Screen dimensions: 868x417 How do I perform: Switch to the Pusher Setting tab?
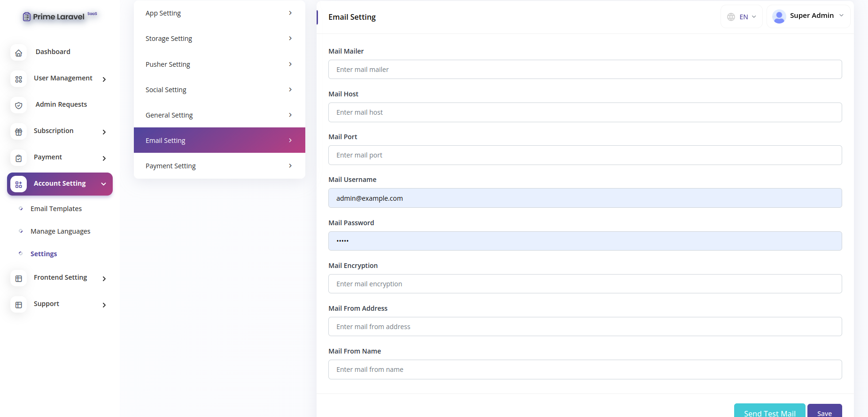(x=219, y=64)
